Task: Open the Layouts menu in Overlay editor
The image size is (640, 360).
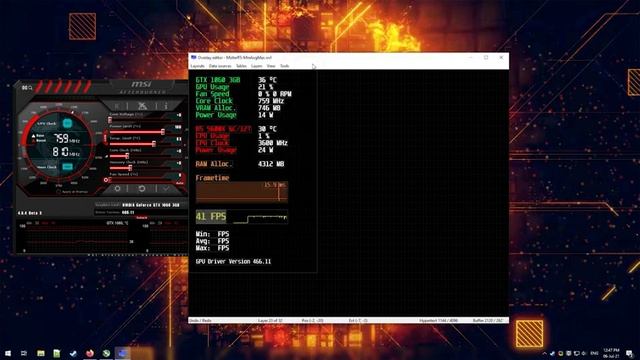Action: [x=198, y=66]
